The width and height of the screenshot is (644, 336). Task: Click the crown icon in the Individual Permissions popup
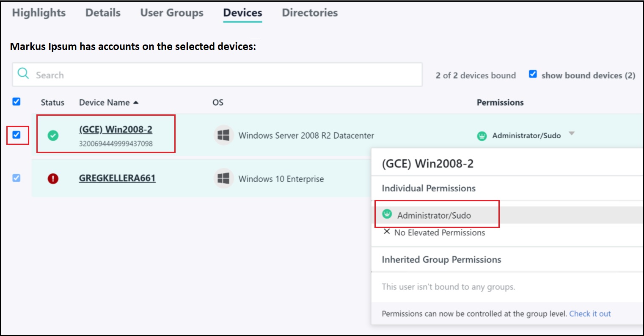pyautogui.click(x=387, y=215)
